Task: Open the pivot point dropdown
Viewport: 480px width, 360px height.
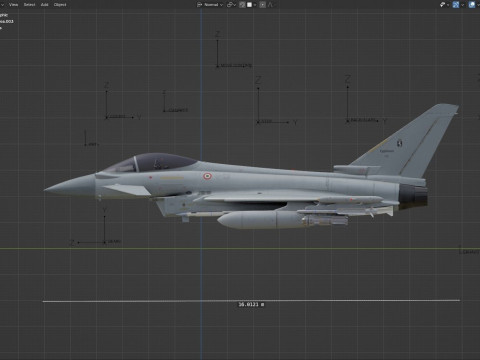Action: click(231, 5)
